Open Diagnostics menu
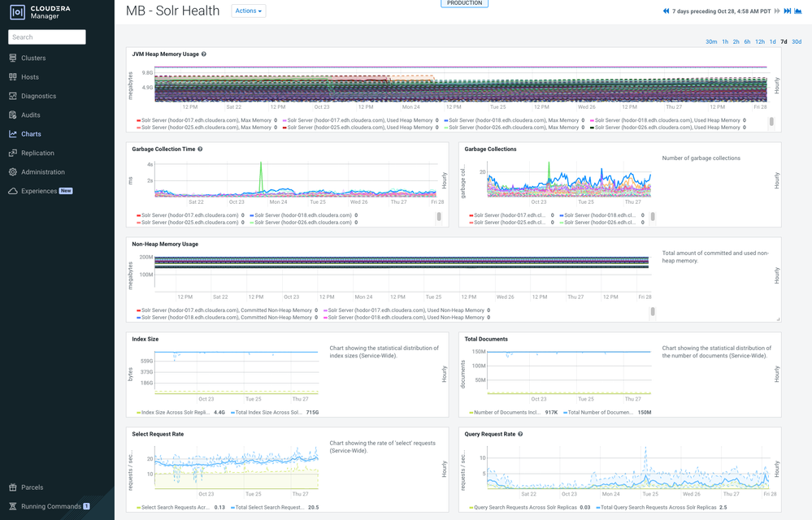812x520 pixels. click(x=38, y=96)
